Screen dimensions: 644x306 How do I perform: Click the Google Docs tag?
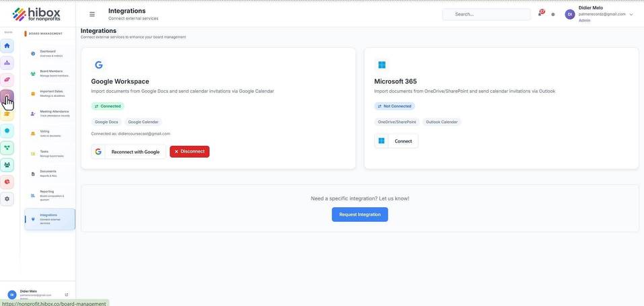point(106,122)
